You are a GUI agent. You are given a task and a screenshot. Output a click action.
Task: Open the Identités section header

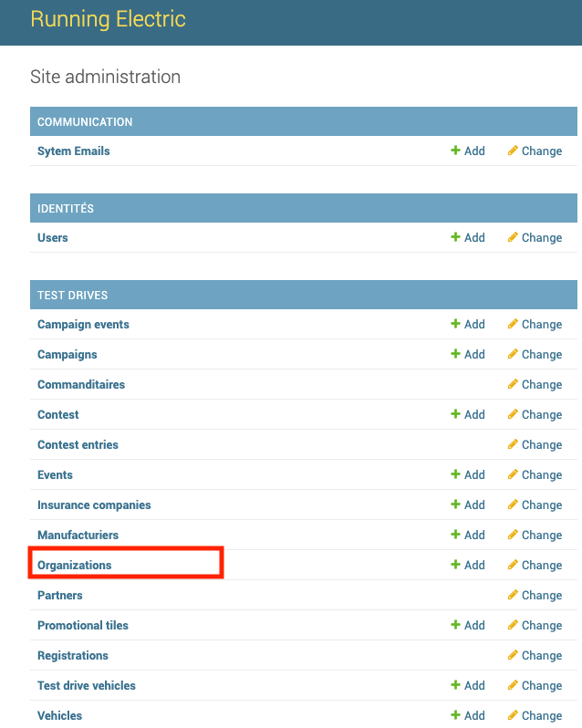66,209
